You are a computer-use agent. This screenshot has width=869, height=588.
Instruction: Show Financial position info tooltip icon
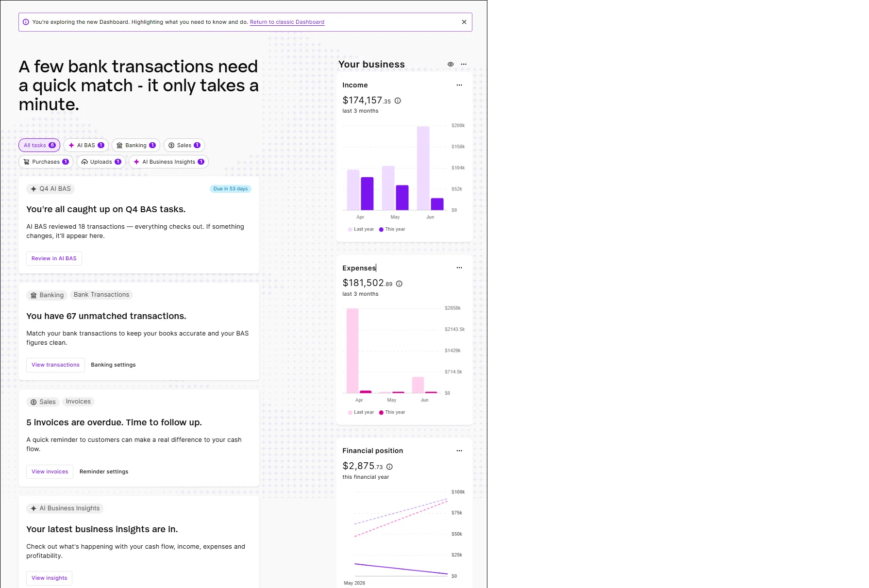pyautogui.click(x=389, y=467)
